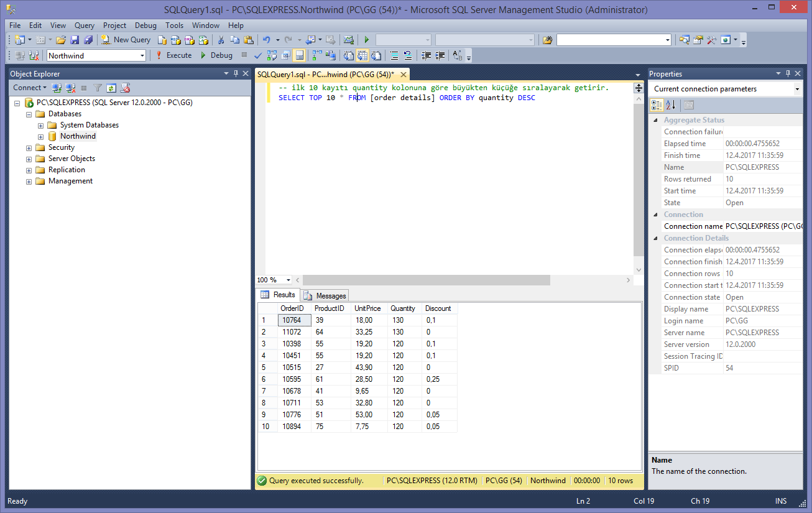
Task: Expand the Northwind database node
Action: point(40,136)
